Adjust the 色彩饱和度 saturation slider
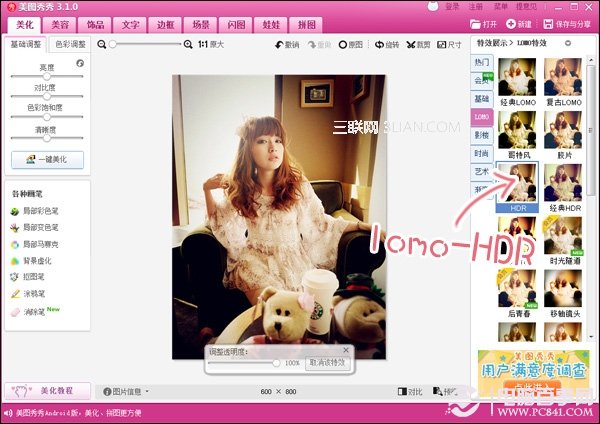 click(x=47, y=117)
